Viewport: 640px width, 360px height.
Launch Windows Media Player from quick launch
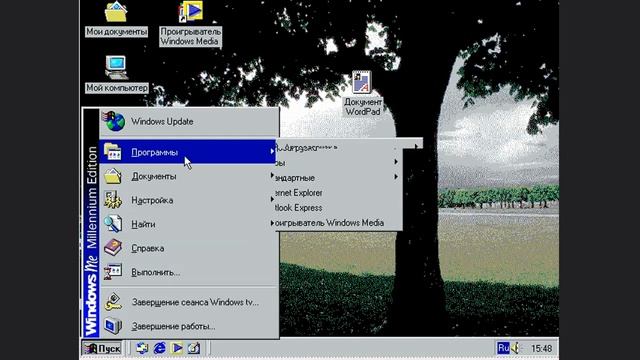[x=177, y=348]
